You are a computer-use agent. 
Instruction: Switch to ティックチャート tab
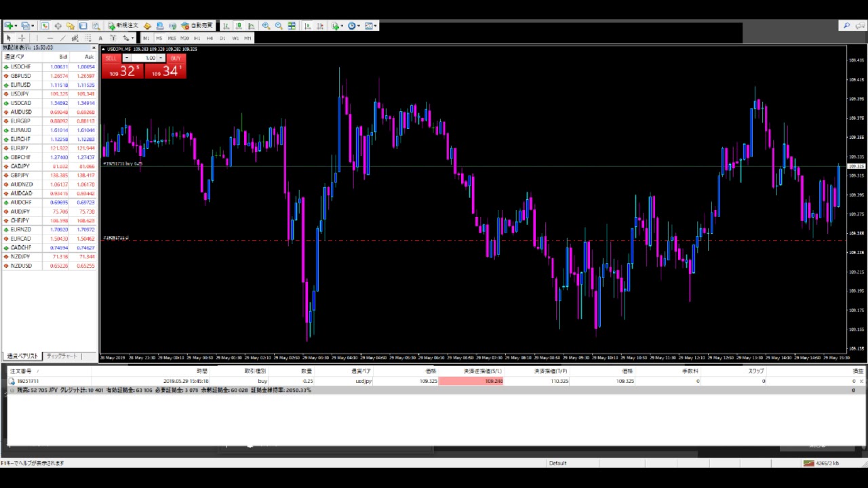point(62,357)
